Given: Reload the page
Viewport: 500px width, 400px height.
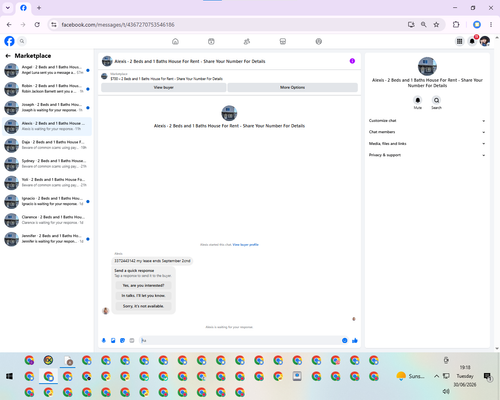Looking at the screenshot, I should point(37,24).
